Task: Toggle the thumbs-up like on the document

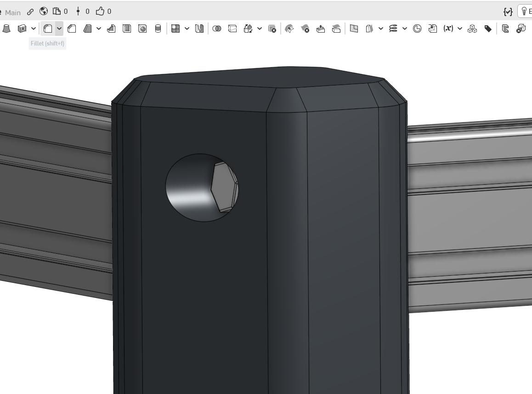Action: (100, 11)
